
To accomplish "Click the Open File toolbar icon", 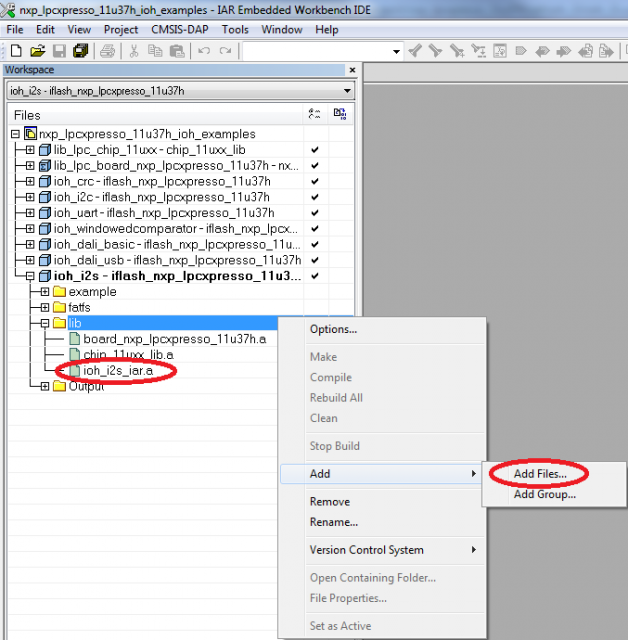I will tap(38, 51).
